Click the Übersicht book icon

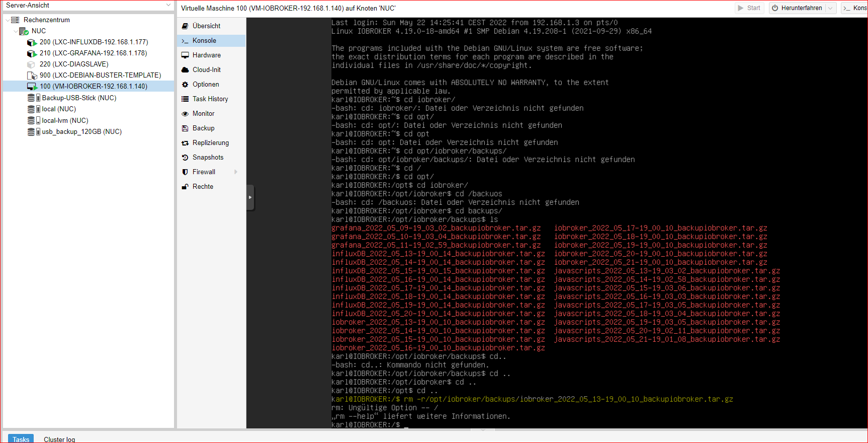(185, 26)
